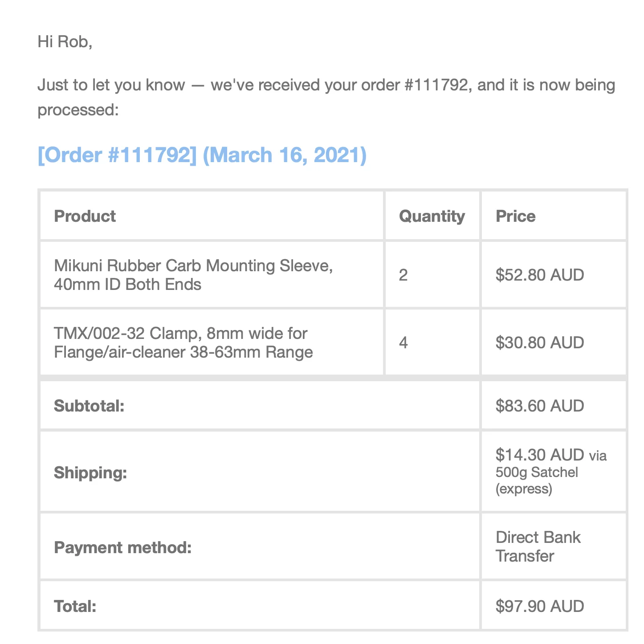Screen dimensions: 644x644
Task: Click the Direct Bank Transfer payment value
Action: [538, 546]
